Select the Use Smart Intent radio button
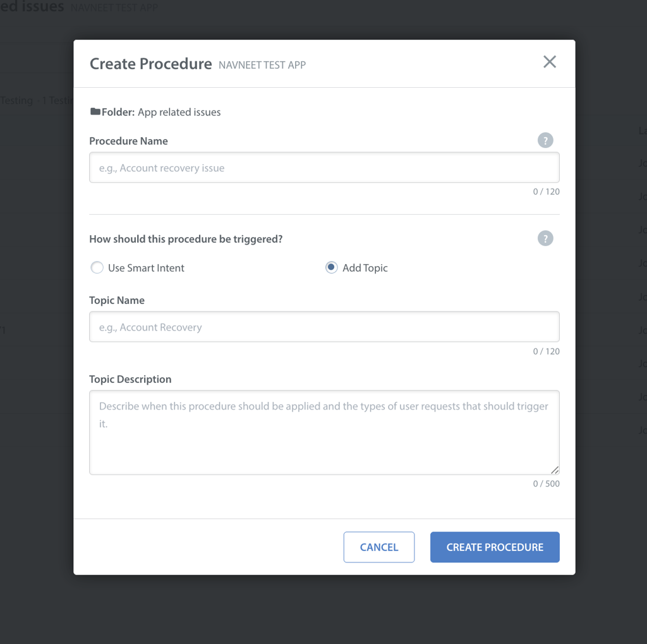 (97, 268)
